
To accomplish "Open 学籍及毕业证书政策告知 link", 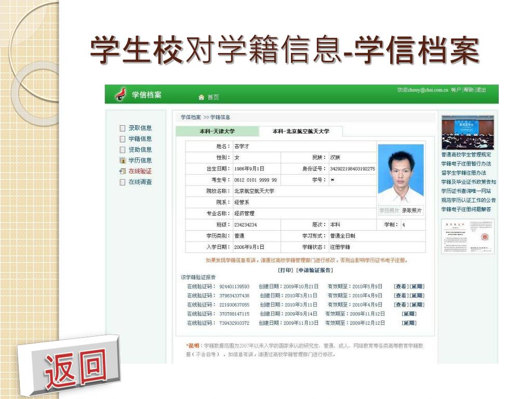I will tap(469, 182).
